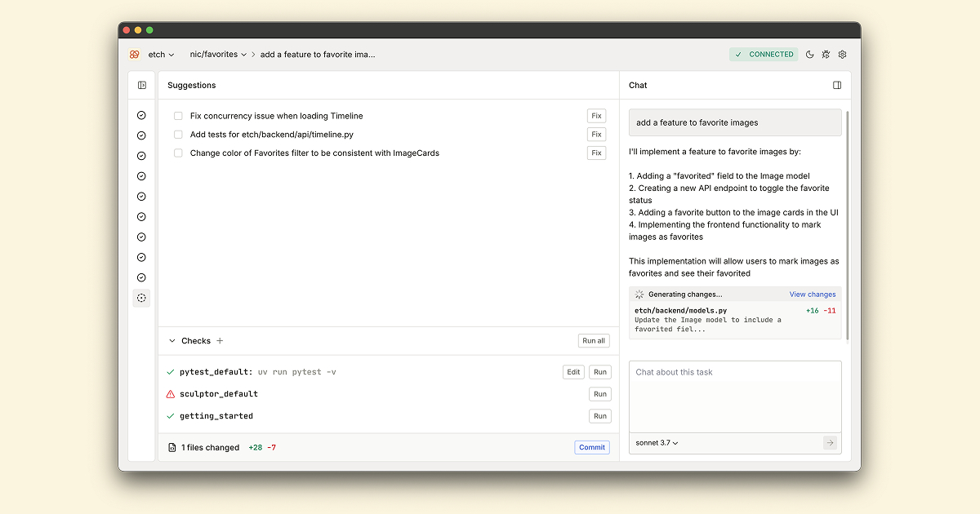Select the in-progress task in the sidebar
980x514 pixels.
[x=141, y=299]
